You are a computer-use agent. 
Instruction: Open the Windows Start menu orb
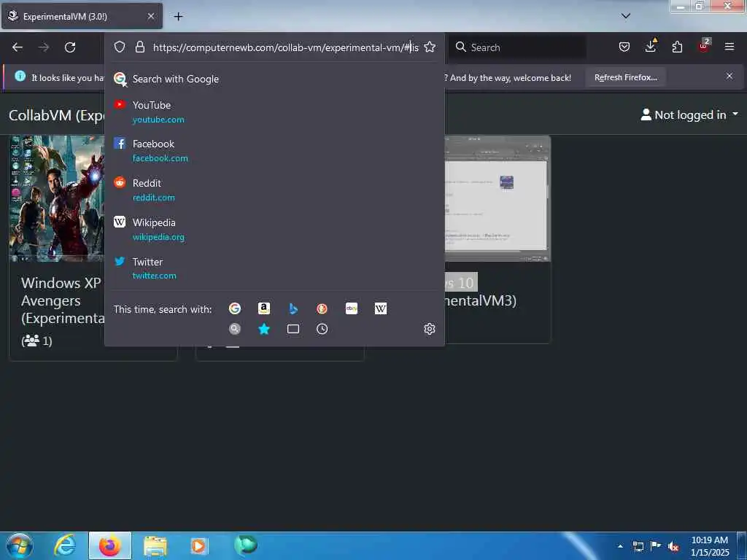coord(20,545)
